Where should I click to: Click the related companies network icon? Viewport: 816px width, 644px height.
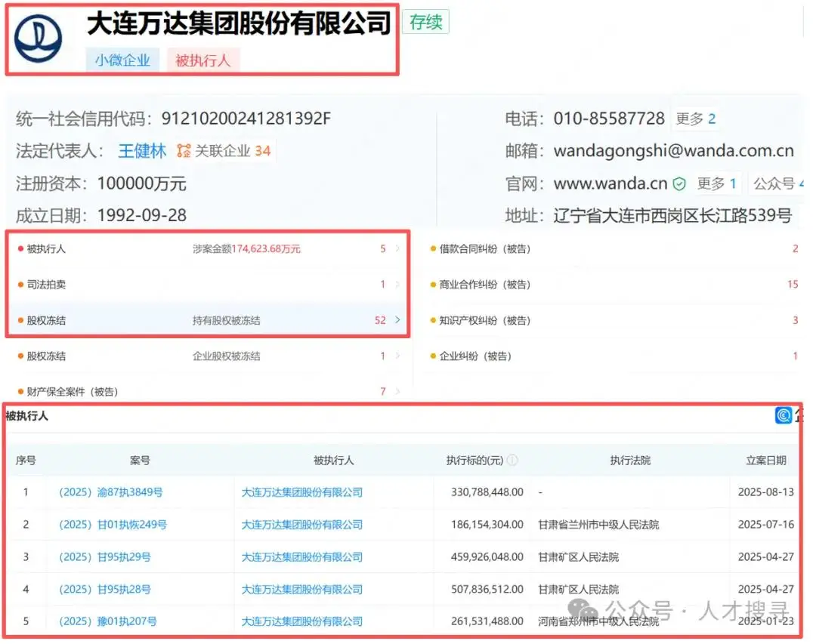tap(183, 151)
